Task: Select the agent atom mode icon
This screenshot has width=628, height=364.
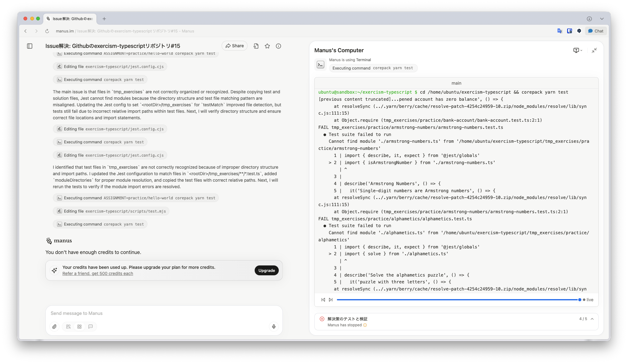Action: pos(79,327)
